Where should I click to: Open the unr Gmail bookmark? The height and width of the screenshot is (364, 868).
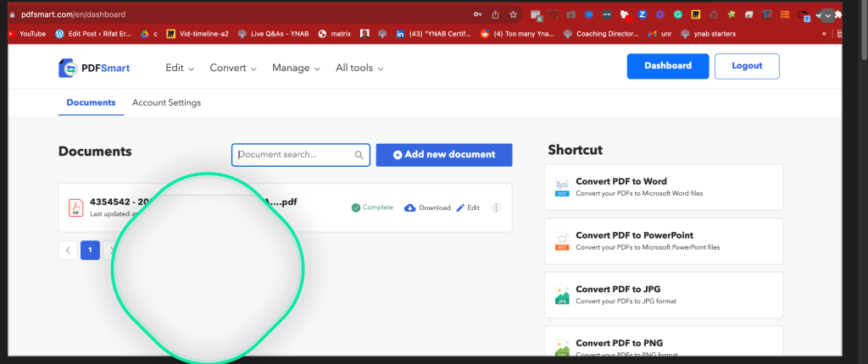(660, 34)
